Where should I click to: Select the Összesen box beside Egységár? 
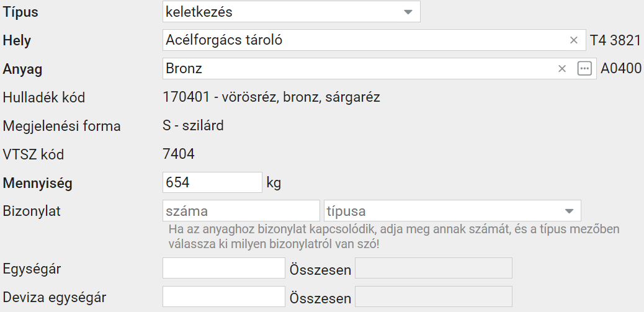click(433, 268)
